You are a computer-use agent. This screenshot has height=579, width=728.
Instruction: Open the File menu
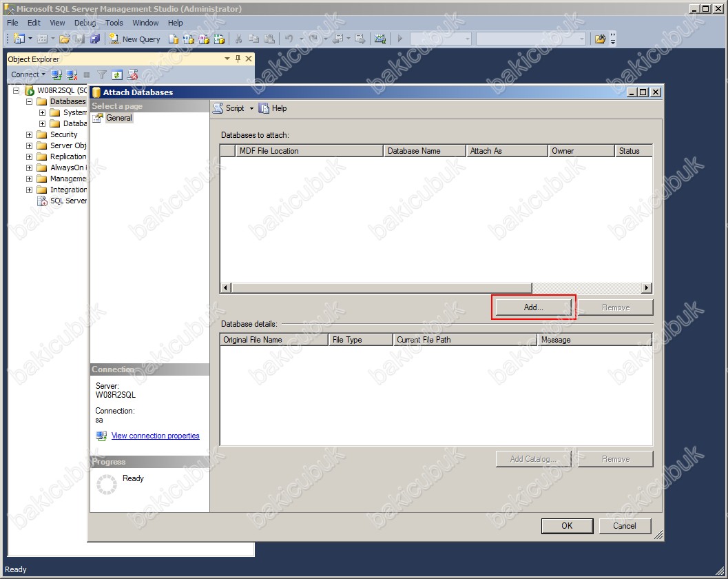(12, 23)
